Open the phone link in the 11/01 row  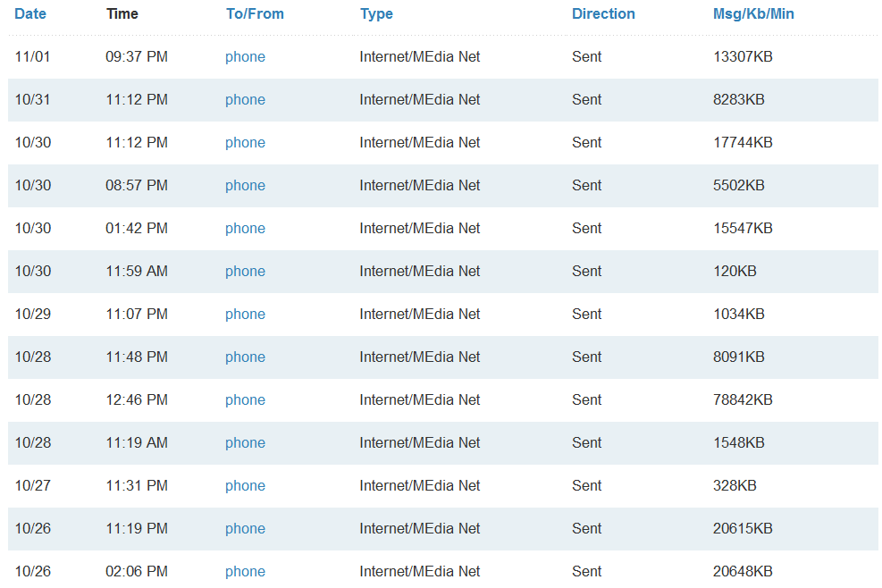pyautogui.click(x=245, y=57)
